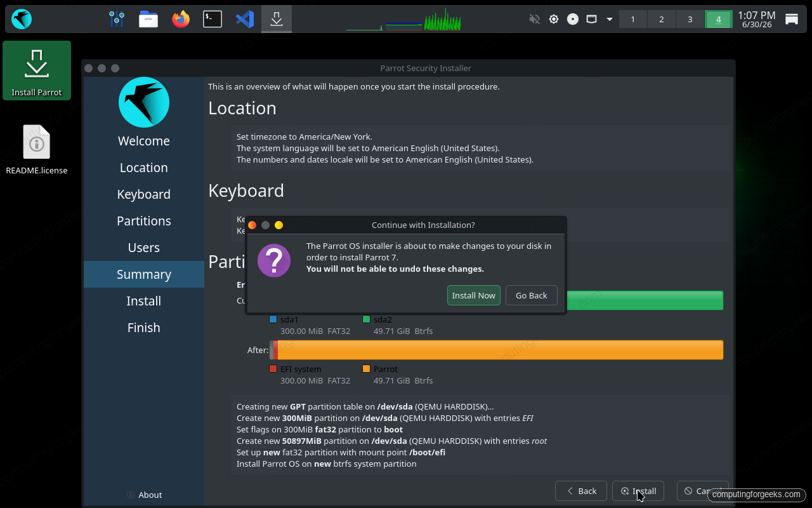812x508 pixels.
Task: Click 'Creating new GPT partition table' line
Action: tap(365, 406)
